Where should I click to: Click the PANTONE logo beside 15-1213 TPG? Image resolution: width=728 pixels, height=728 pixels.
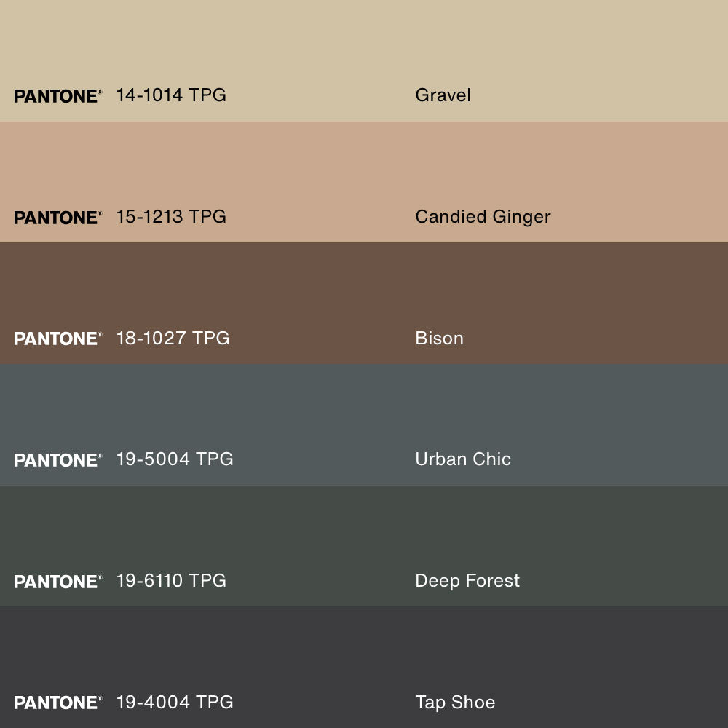click(x=58, y=218)
